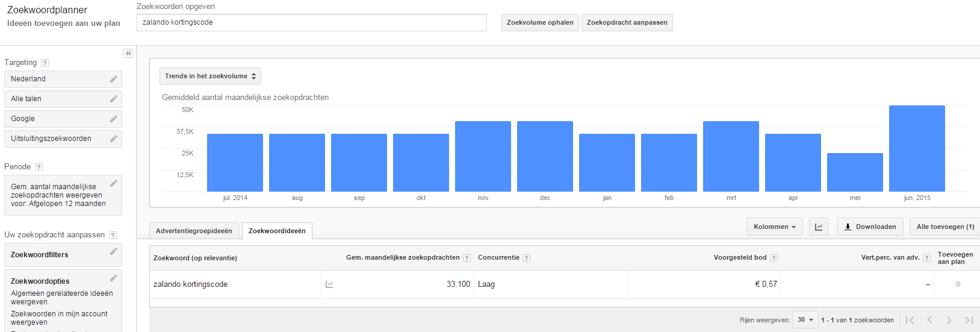Select the jul. 2014 chart bar
Screen dimensions: 980x332
(x=235, y=163)
